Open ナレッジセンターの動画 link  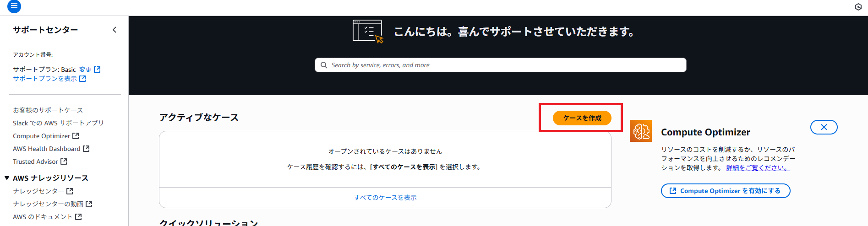click(48, 204)
